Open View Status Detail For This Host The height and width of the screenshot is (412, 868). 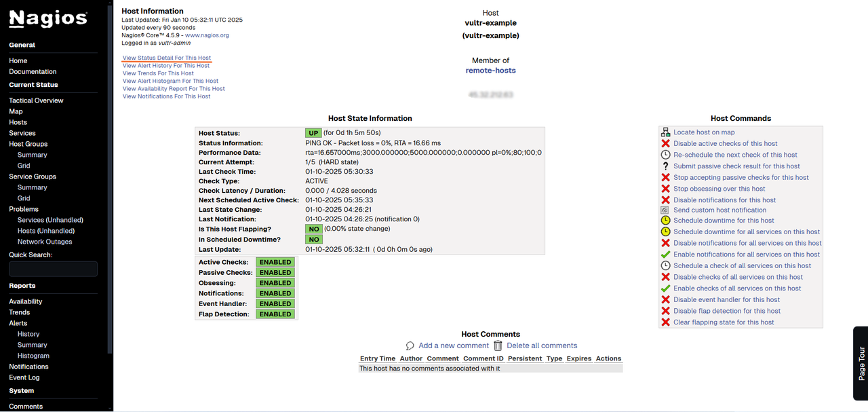click(167, 58)
